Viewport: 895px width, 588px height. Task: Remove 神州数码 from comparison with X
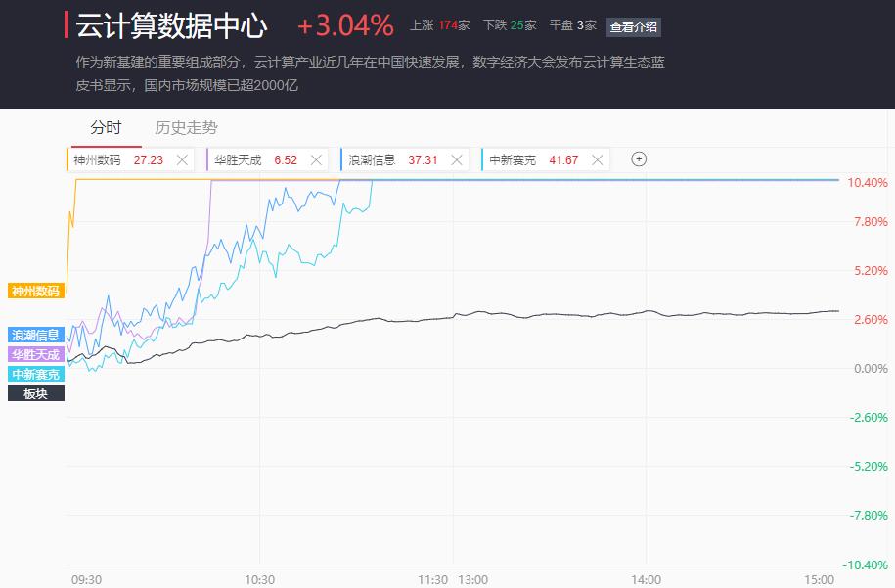[x=182, y=160]
